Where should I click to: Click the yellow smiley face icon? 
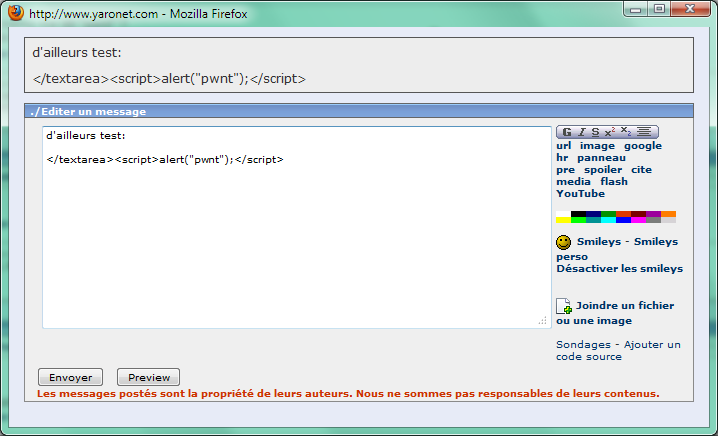pyautogui.click(x=564, y=242)
